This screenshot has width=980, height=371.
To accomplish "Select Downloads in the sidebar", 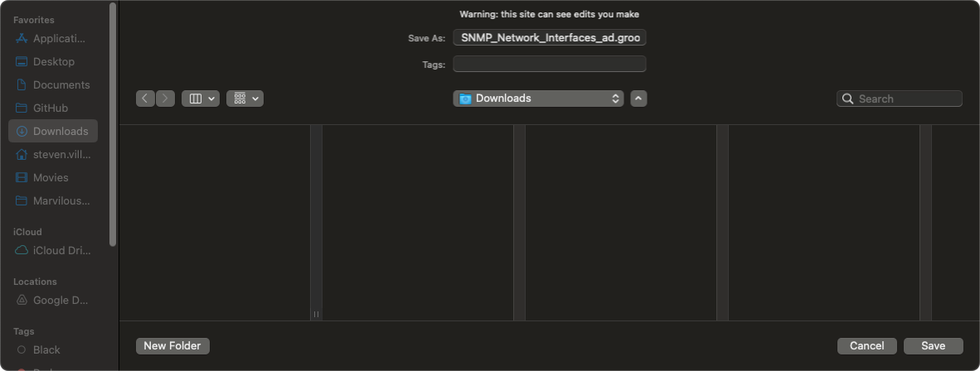I will click(52, 131).
